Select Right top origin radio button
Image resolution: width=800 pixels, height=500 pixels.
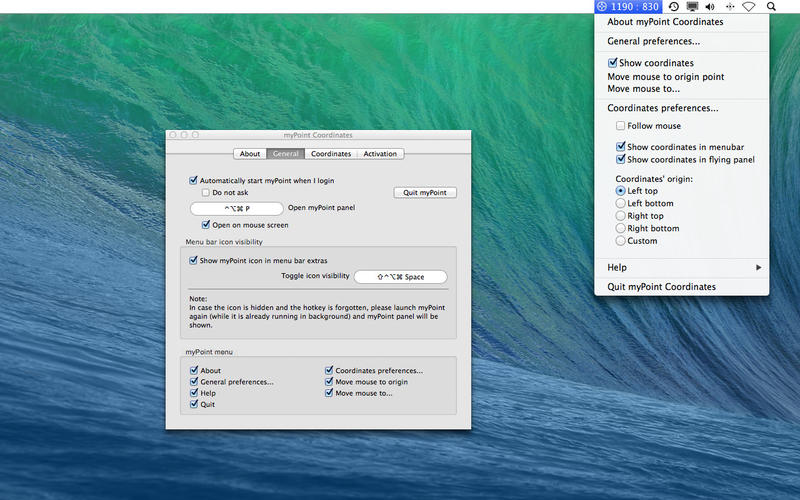[620, 216]
